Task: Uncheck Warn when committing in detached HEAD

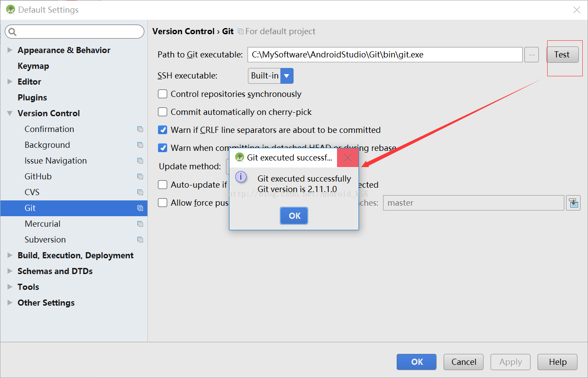Action: 162,148
